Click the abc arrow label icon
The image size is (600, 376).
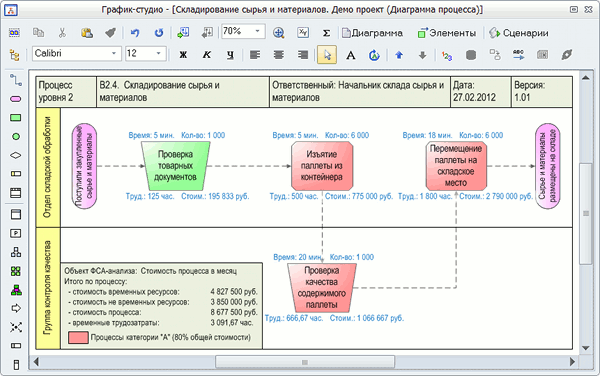(519, 55)
